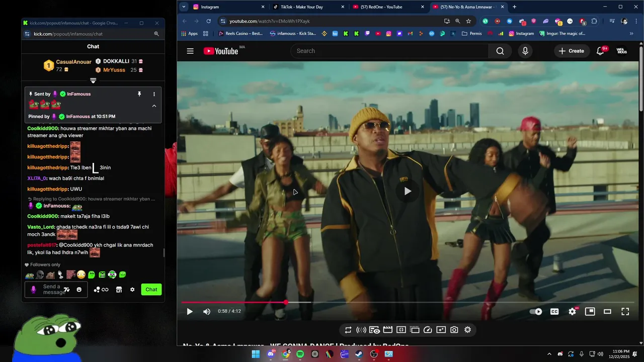644x362 pixels.
Task: Enter full screen on the video
Action: pyautogui.click(x=625, y=311)
